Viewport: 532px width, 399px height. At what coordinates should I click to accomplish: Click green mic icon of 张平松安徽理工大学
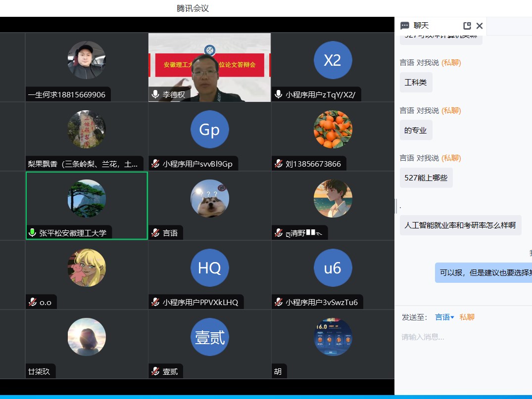pyautogui.click(x=33, y=233)
